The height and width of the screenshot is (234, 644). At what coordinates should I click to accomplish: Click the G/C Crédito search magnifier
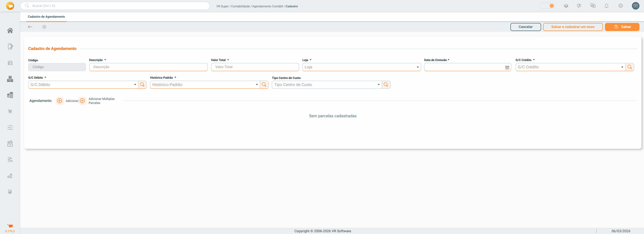click(x=630, y=67)
